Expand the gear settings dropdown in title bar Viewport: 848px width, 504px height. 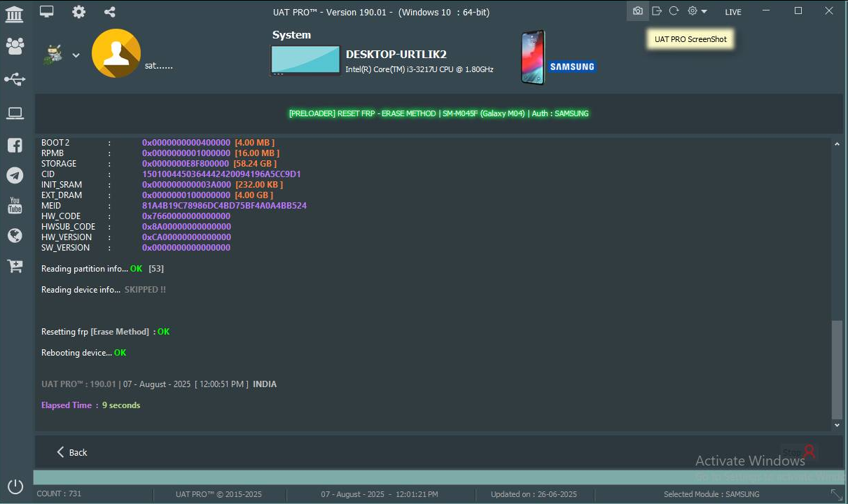[697, 11]
